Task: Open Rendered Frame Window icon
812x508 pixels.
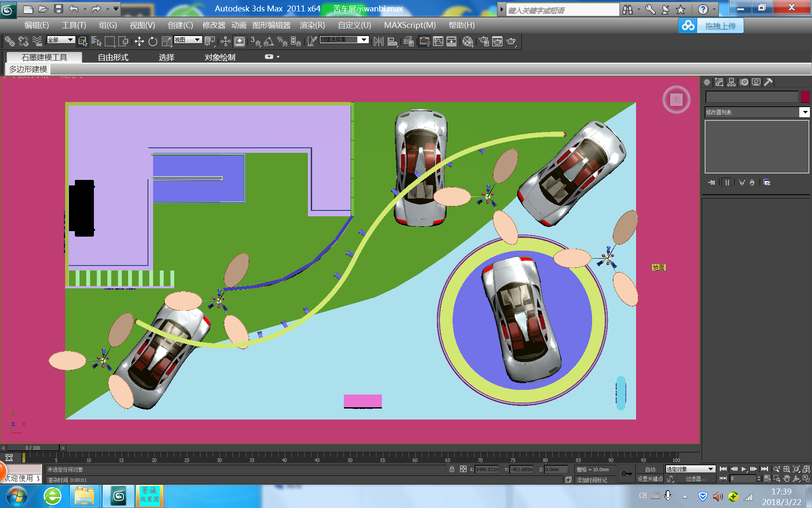Action: (497, 41)
